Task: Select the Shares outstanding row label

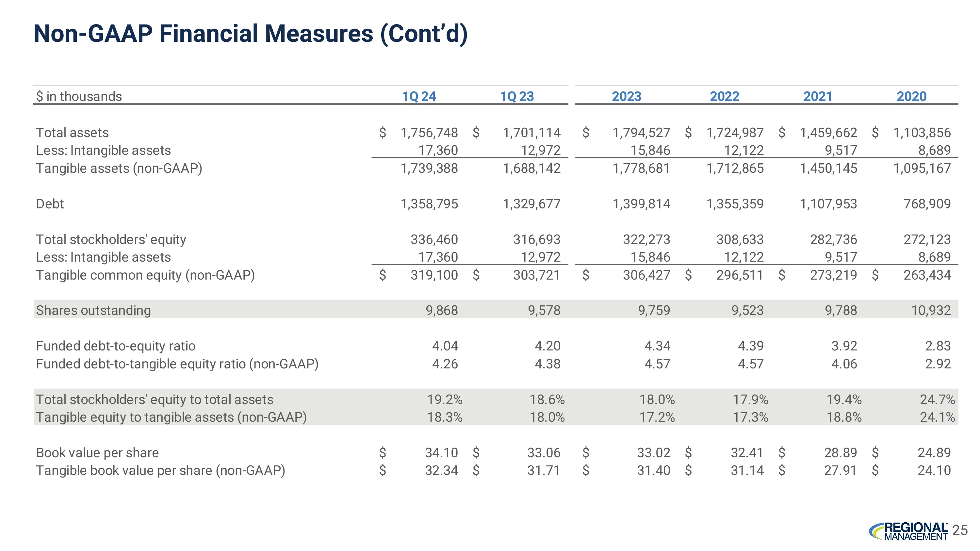Action: [93, 310]
